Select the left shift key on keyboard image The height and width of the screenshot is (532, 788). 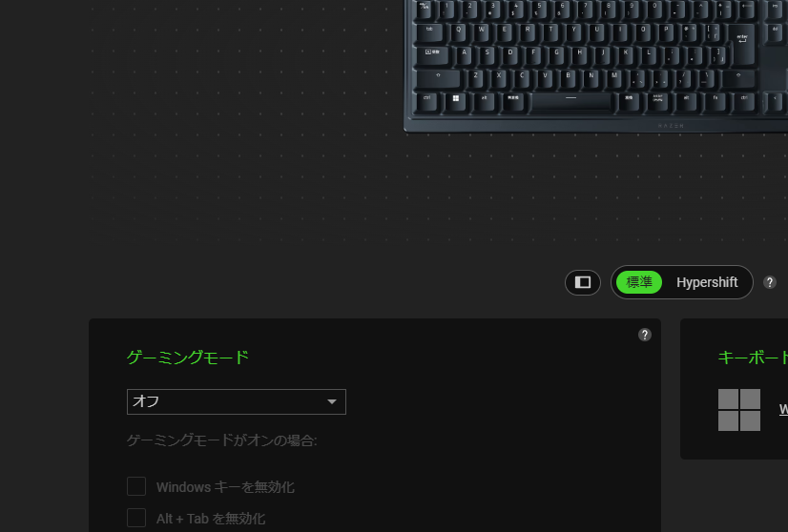point(438,78)
